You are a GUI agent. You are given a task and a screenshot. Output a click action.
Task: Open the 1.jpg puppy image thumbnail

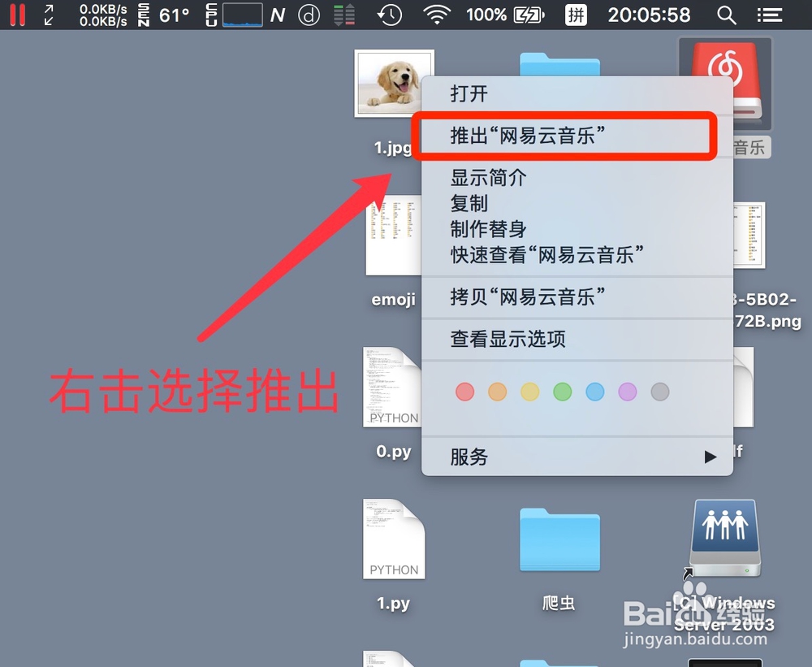[x=394, y=83]
